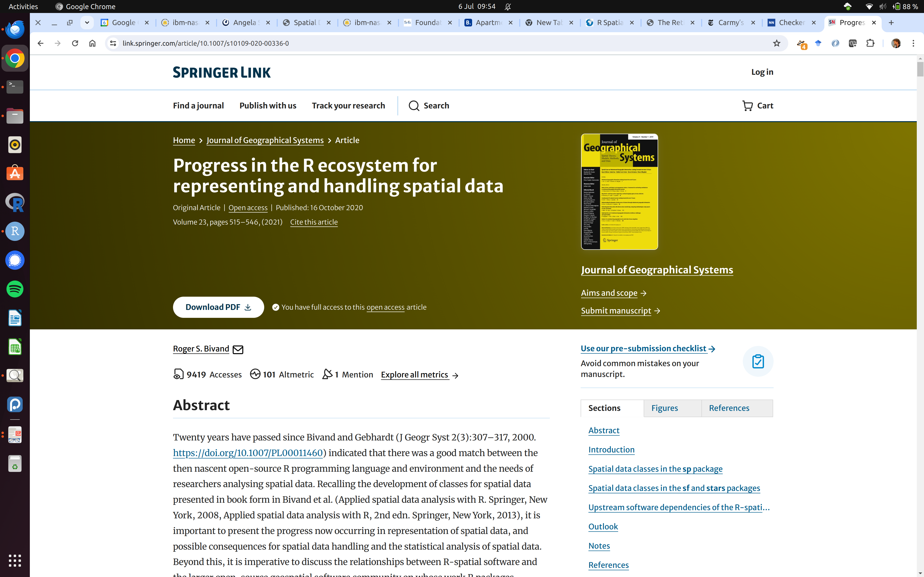Open the Cite this article link
The image size is (924, 577).
point(314,222)
